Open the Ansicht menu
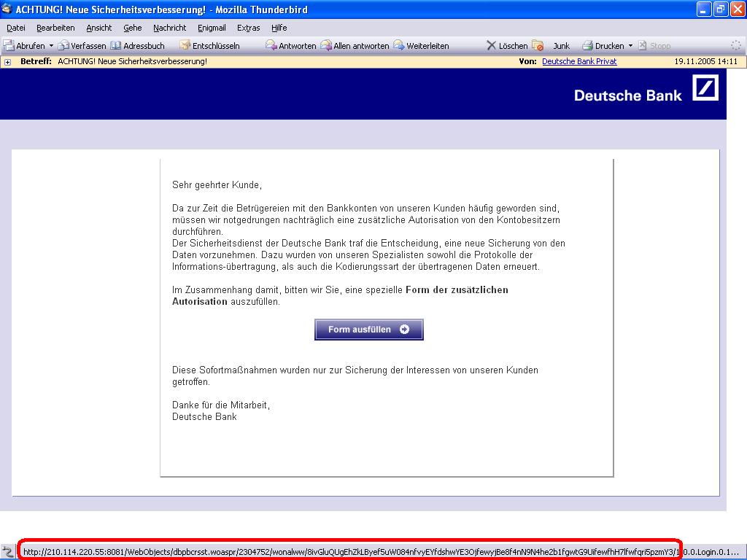This screenshot has height=560, width=747. (x=99, y=28)
